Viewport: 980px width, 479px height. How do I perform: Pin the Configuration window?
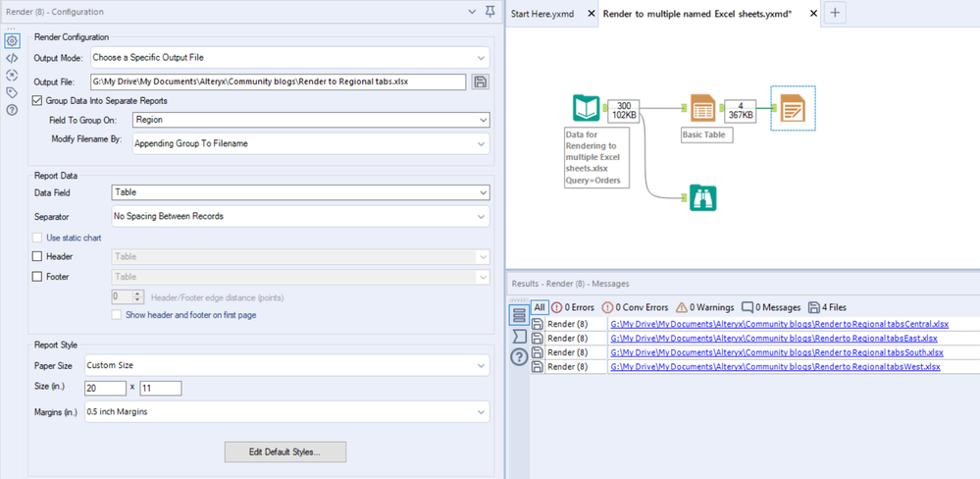(x=490, y=11)
